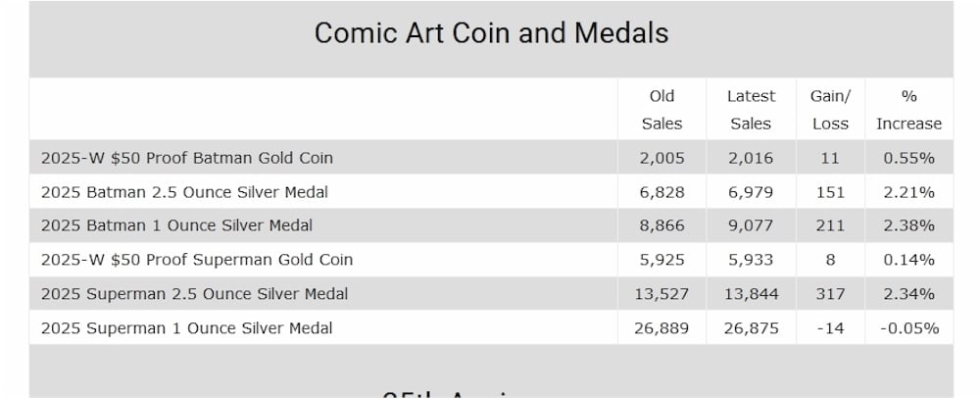This screenshot has width=980, height=398.
Task: Click the 0.14% increase cell
Action: coord(908,260)
